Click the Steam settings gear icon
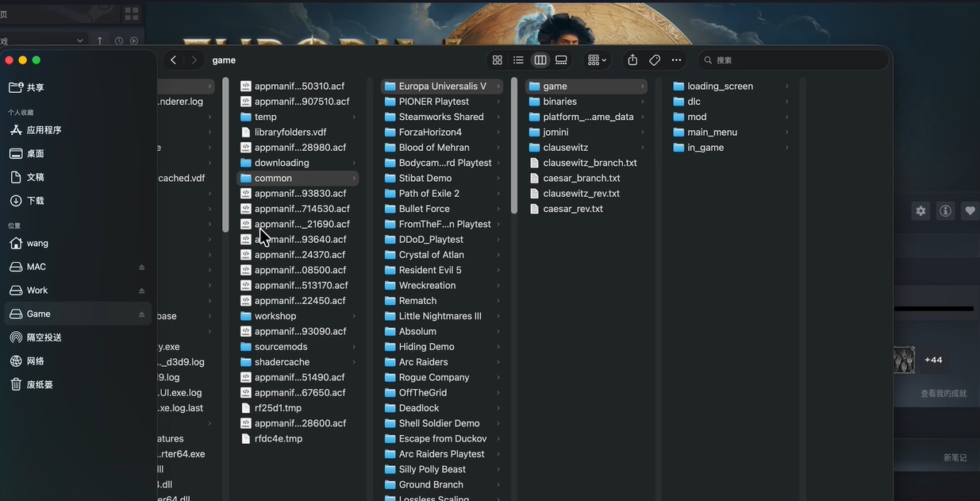The image size is (980, 501). point(920,210)
